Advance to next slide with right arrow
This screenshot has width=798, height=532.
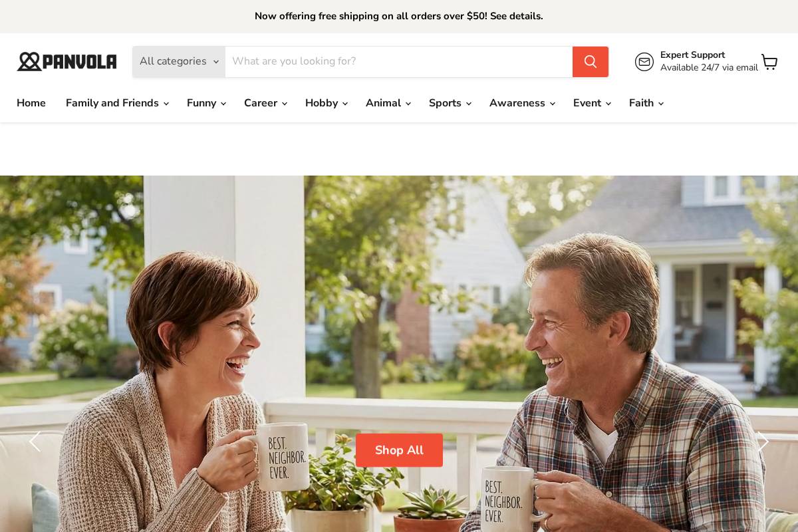[762, 442]
